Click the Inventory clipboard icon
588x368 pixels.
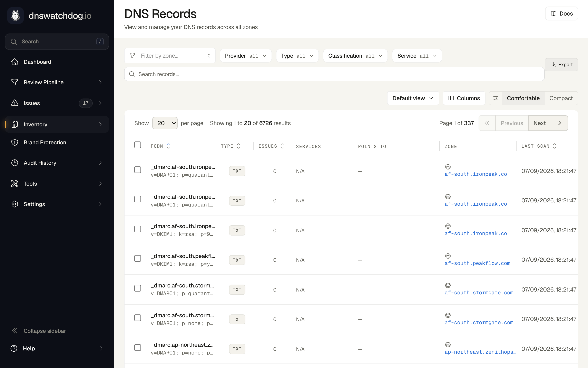[14, 124]
